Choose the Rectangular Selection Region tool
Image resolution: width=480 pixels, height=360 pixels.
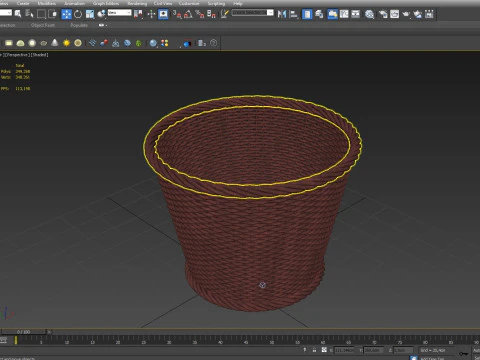(41, 14)
